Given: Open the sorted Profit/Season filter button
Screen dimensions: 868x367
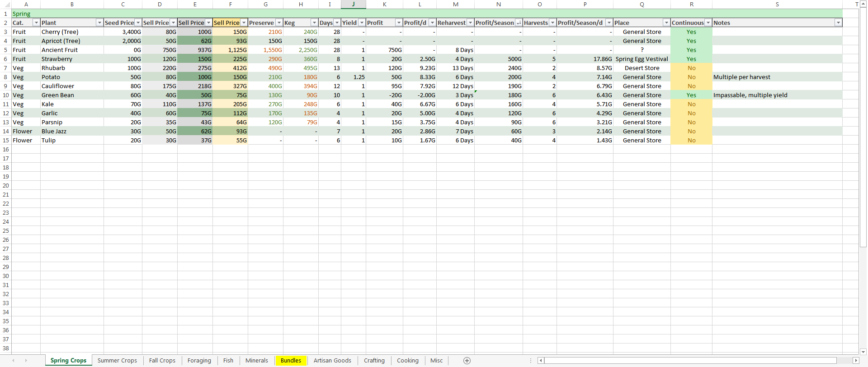Looking at the screenshot, I should tap(519, 23).
